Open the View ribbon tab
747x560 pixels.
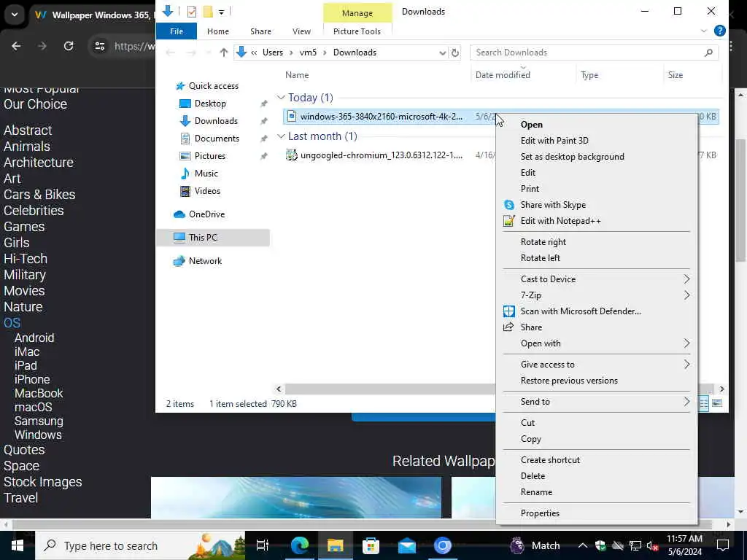click(x=301, y=31)
